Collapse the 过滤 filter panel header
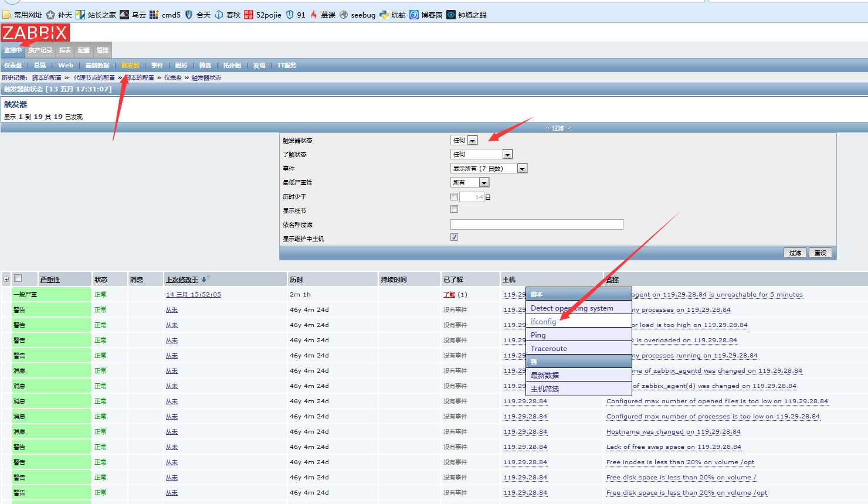This screenshot has width=868, height=504. click(x=558, y=128)
